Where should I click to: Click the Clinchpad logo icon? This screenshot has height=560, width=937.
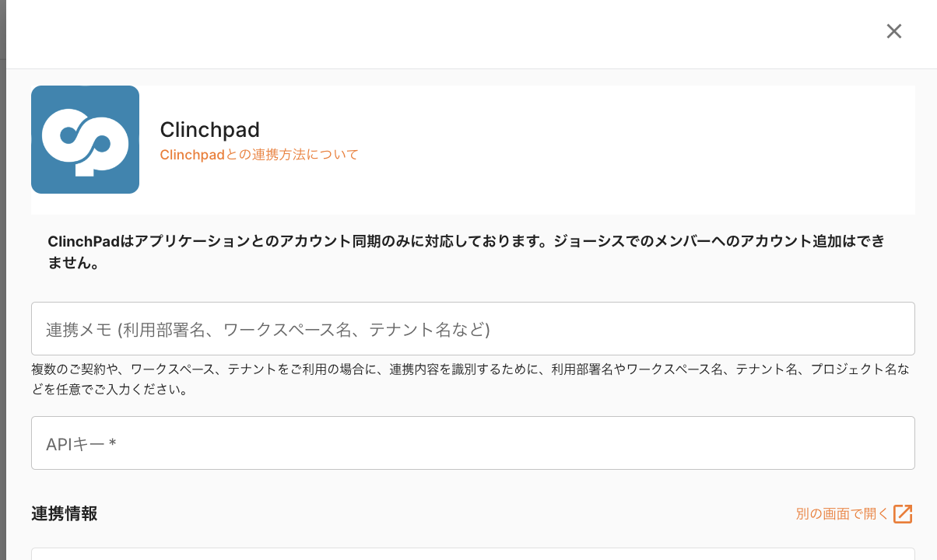[x=85, y=139]
